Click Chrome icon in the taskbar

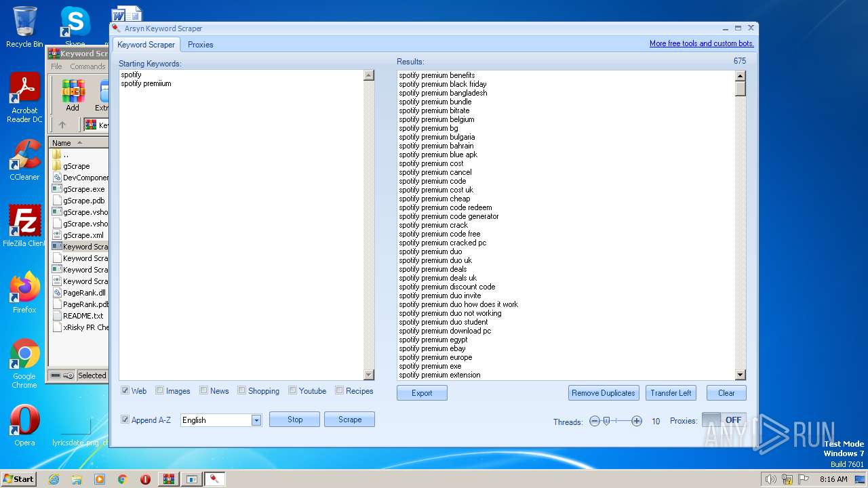point(122,479)
